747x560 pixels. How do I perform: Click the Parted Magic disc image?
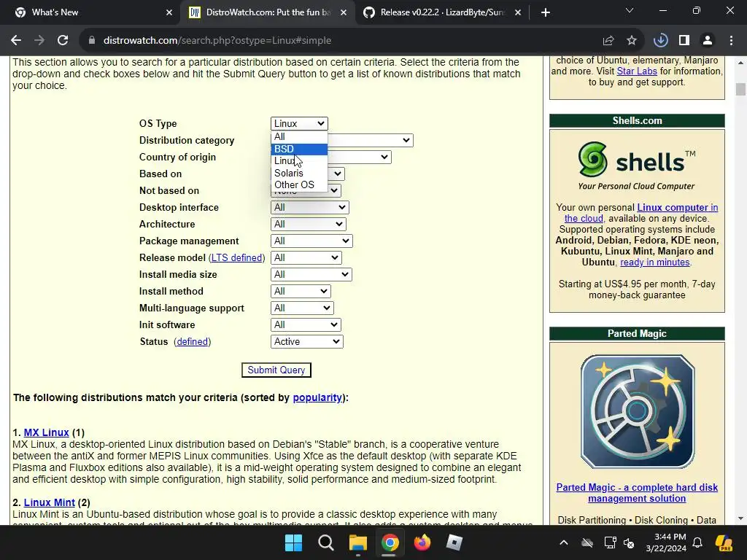[x=638, y=411]
